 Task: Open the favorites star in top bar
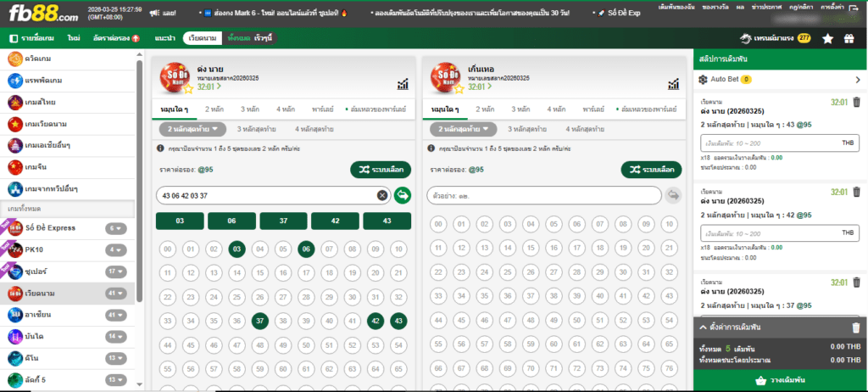pyautogui.click(x=827, y=39)
